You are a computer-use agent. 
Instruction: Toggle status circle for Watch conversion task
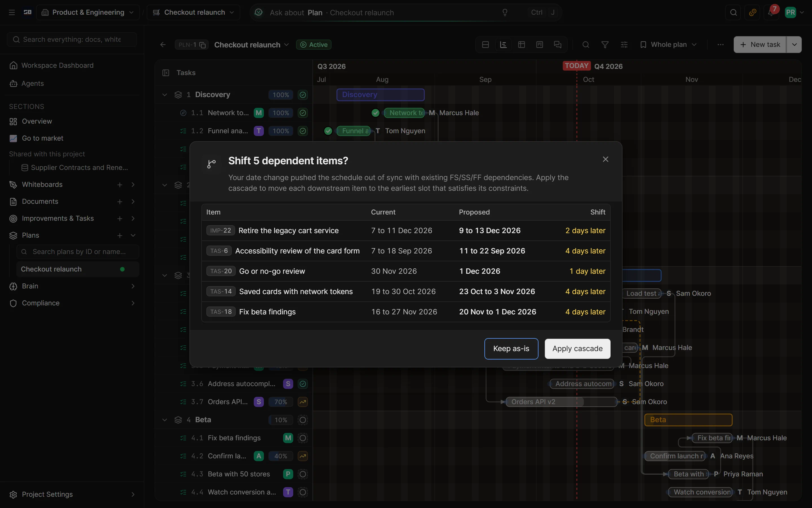pyautogui.click(x=303, y=492)
